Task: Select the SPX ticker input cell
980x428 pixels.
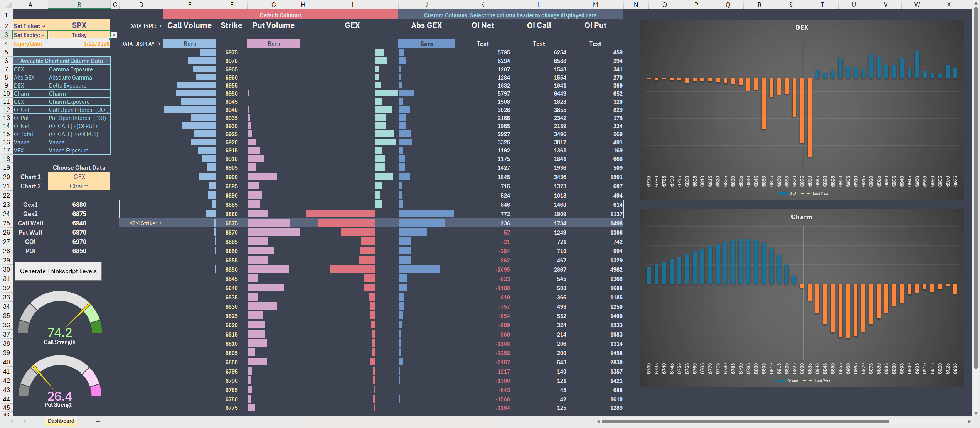Action: point(79,25)
